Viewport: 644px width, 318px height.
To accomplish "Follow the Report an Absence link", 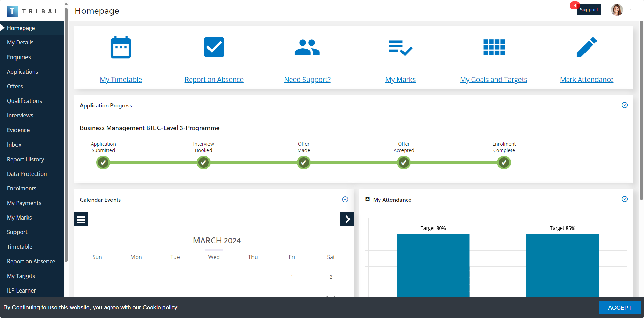I will [x=214, y=79].
